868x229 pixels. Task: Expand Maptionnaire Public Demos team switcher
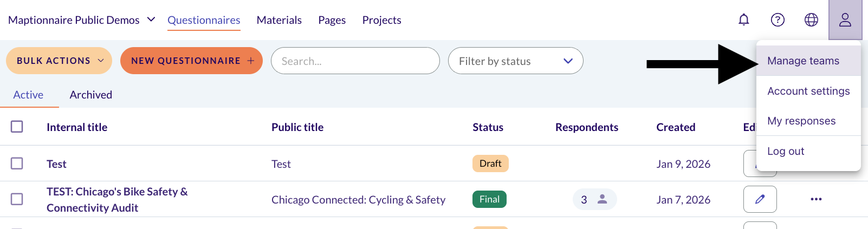tap(82, 20)
